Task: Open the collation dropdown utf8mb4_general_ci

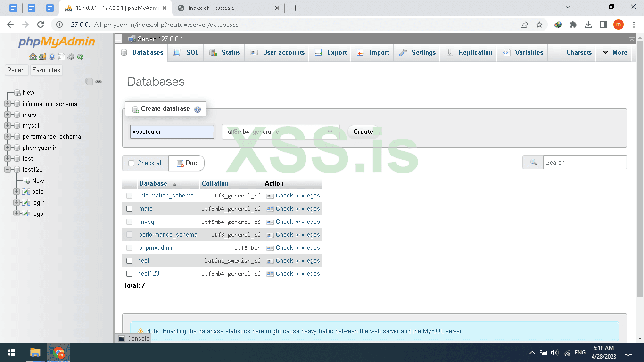Action: pos(281,132)
